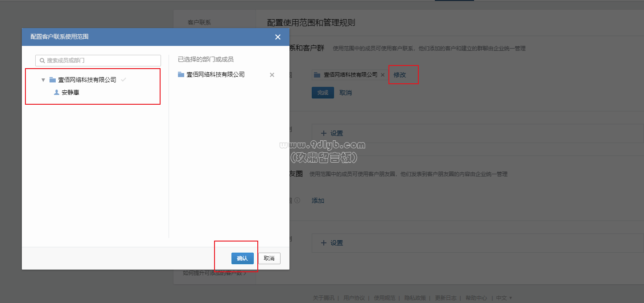
Task: Click 壹佰网络科技有限公司 in selected list
Action: pos(215,74)
